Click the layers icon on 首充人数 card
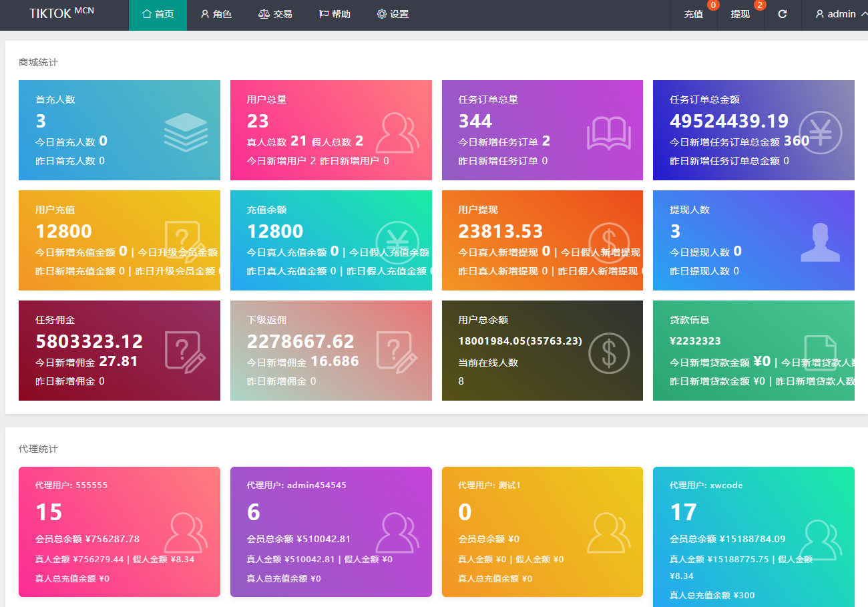 [186, 132]
